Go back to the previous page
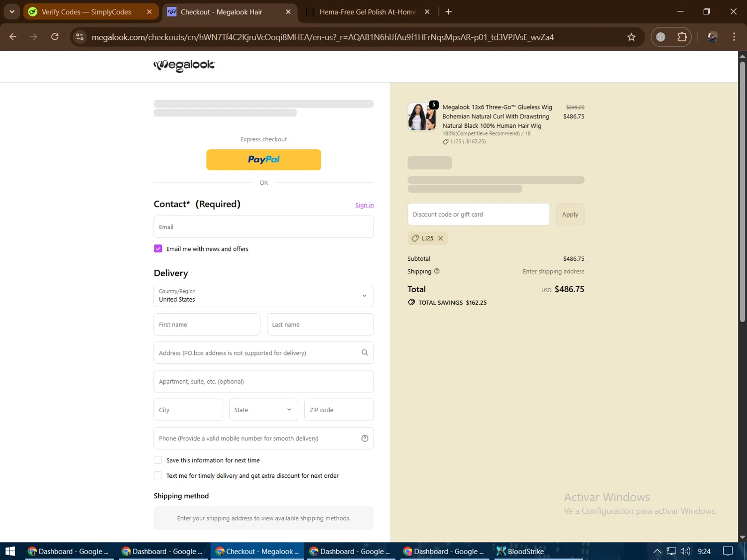This screenshot has height=560, width=747. point(13,37)
